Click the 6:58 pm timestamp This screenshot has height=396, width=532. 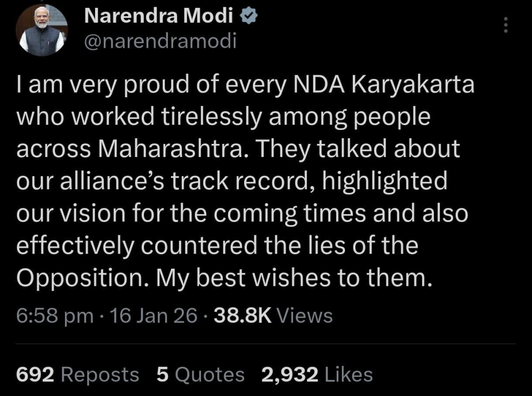[x=55, y=315]
